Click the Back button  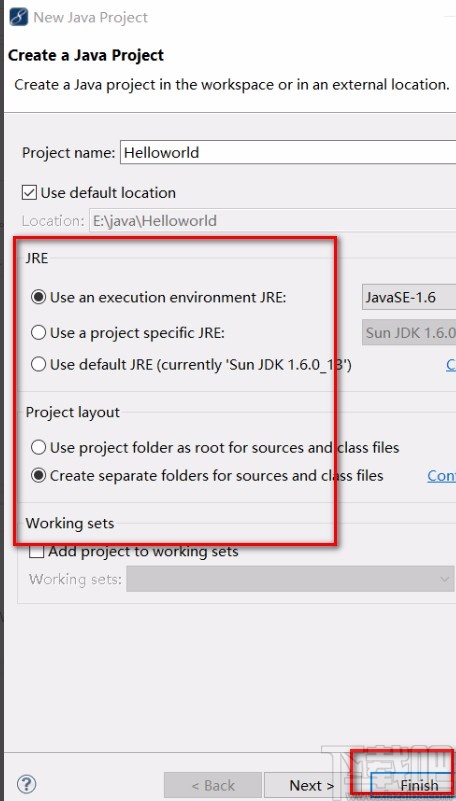point(212,785)
